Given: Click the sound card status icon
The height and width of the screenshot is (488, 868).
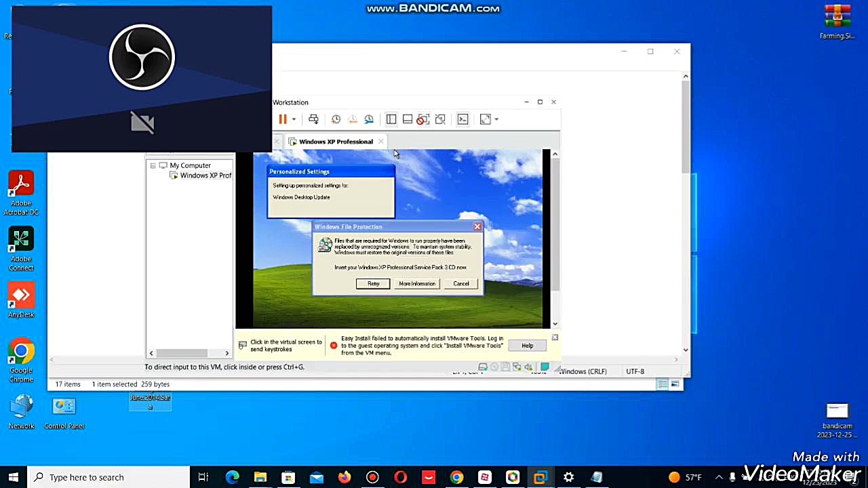Looking at the screenshot, I should (x=528, y=367).
